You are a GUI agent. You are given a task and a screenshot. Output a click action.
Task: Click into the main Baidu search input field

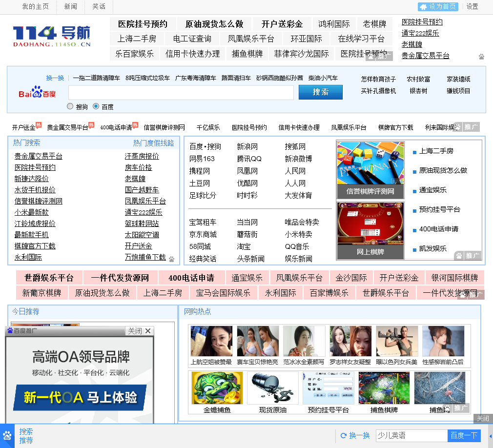click(x=181, y=92)
